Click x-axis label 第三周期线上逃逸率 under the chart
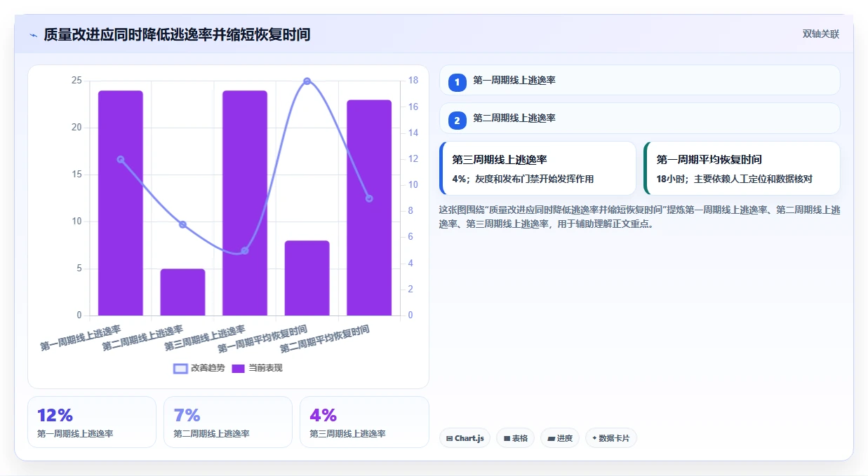868x476 pixels. tap(206, 337)
